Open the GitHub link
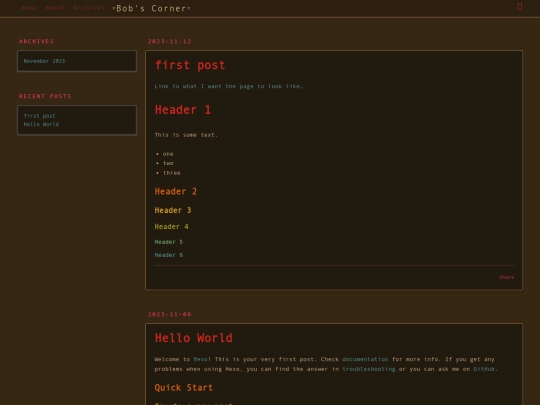 coord(484,369)
